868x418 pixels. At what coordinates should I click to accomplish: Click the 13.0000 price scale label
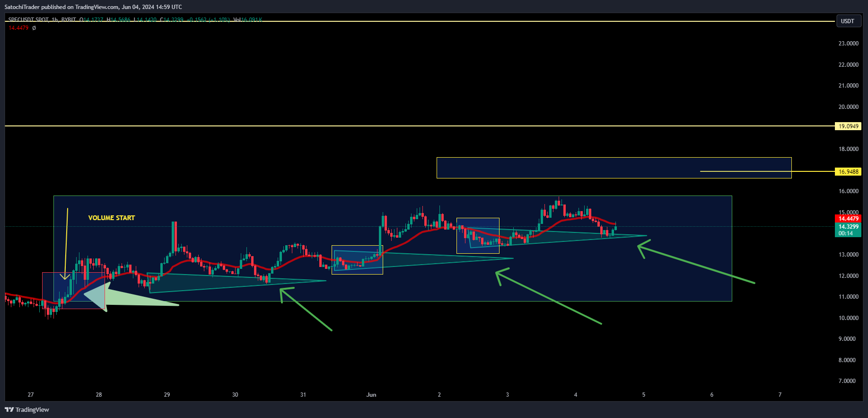point(849,254)
